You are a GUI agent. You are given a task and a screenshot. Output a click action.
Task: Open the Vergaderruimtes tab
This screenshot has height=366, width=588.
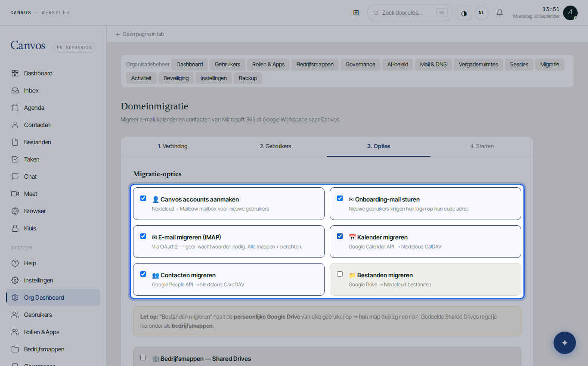478,65
